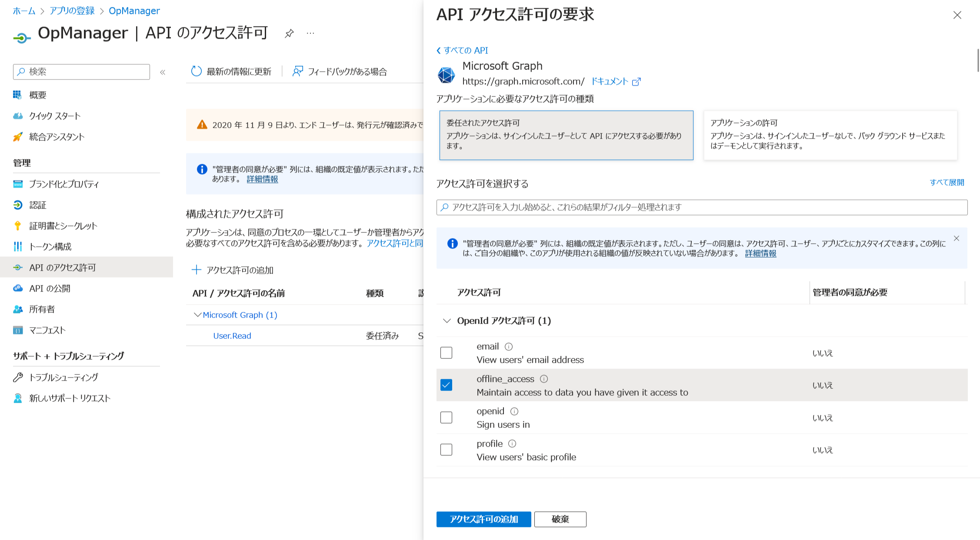Check the email permission checkbox
Screen dimensions: 980x540
(x=446, y=353)
